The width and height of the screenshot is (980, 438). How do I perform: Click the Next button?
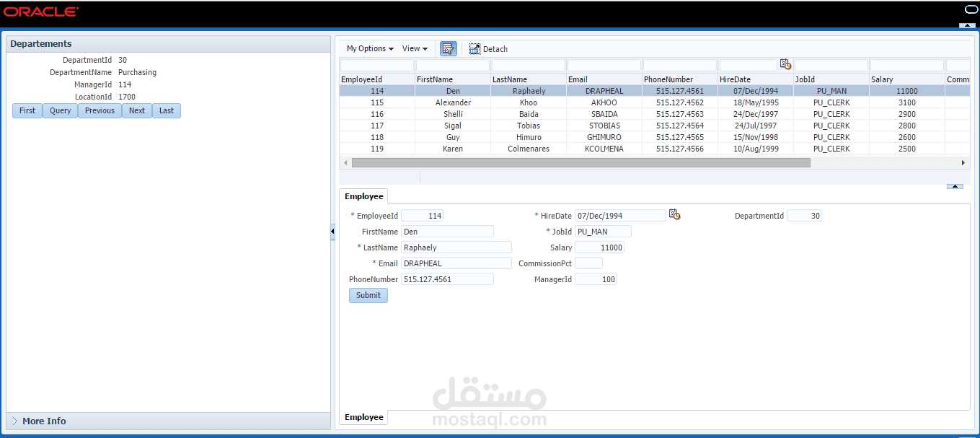pos(137,110)
